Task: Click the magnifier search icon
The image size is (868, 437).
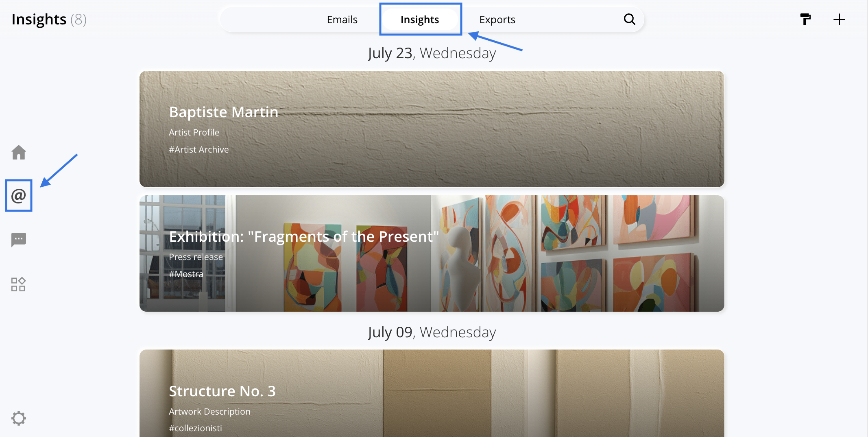Action: (629, 19)
